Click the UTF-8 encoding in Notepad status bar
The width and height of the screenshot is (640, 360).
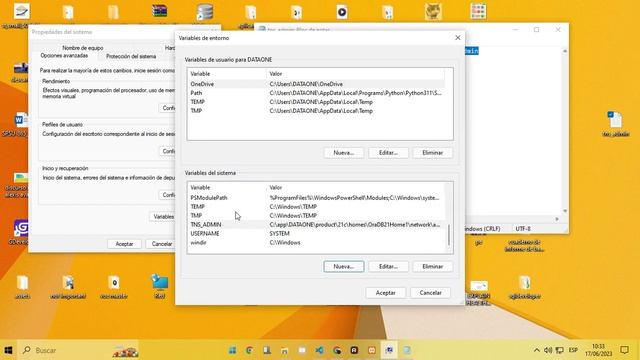coord(523,229)
